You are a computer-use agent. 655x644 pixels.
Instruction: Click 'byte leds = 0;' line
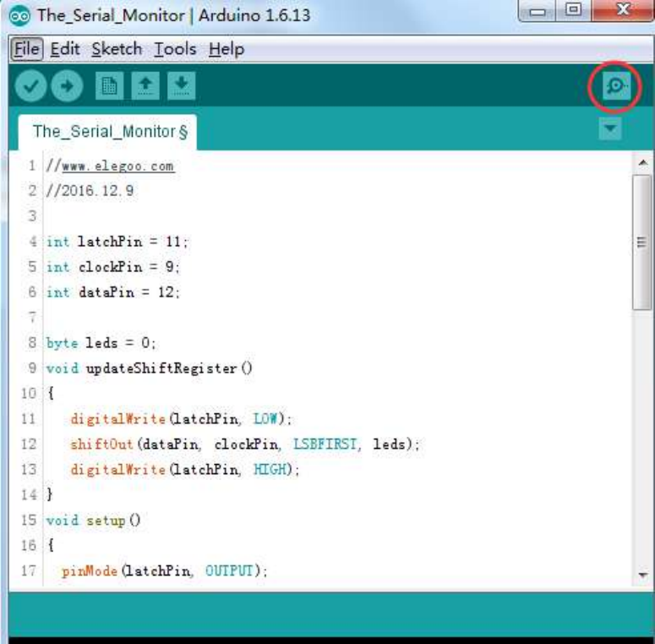pos(101,343)
